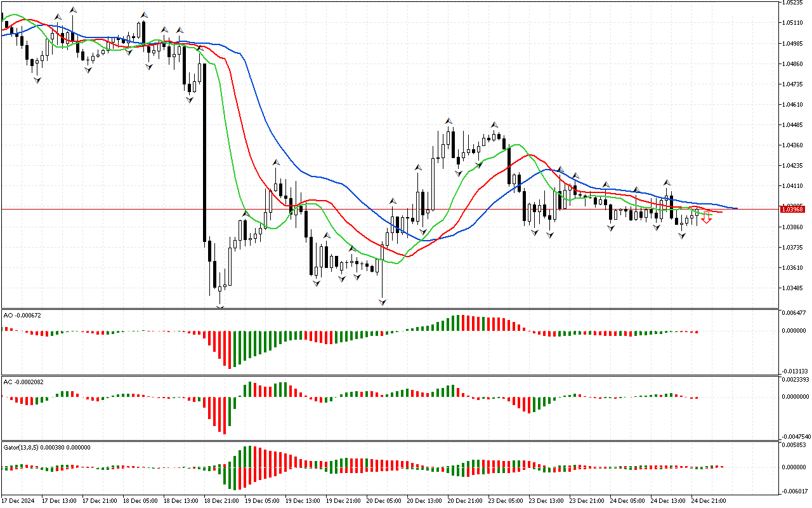Select the 1.04860 price level label
Viewport: 812px width, 508px height.
[792, 63]
